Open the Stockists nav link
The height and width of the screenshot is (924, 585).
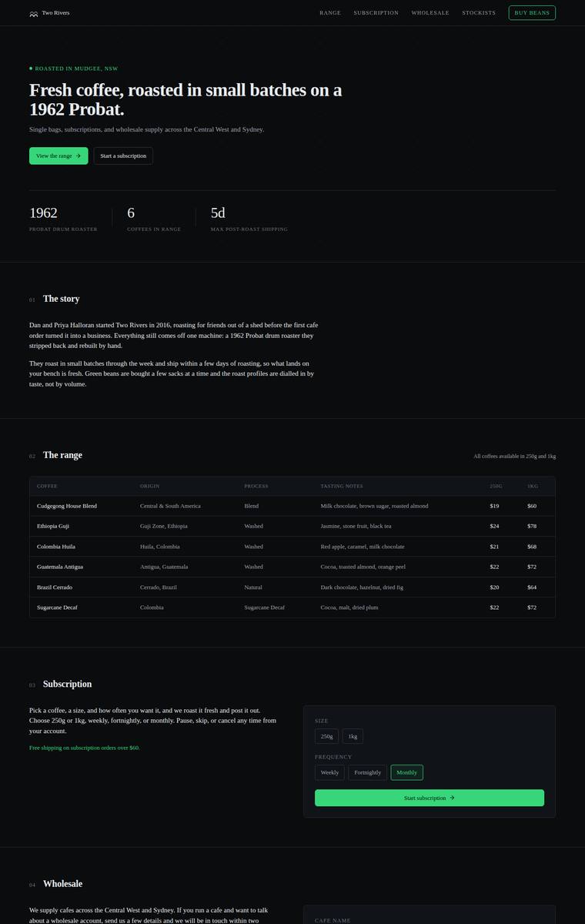(x=479, y=13)
